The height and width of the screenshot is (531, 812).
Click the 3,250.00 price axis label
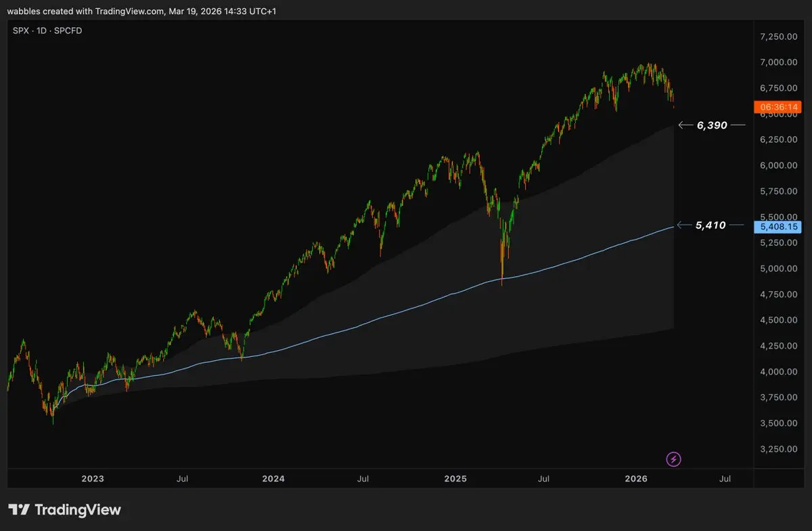tap(777, 449)
